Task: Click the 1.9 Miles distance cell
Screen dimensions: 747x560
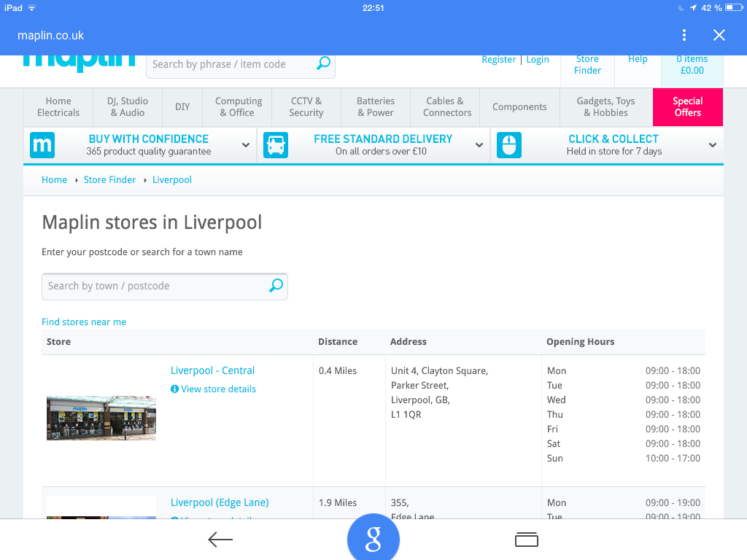Action: [338, 502]
